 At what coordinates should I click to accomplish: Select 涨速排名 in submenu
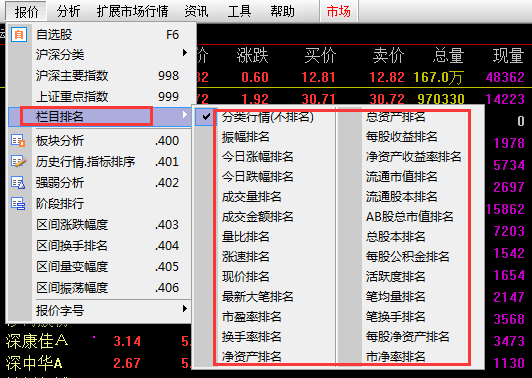coord(246,257)
